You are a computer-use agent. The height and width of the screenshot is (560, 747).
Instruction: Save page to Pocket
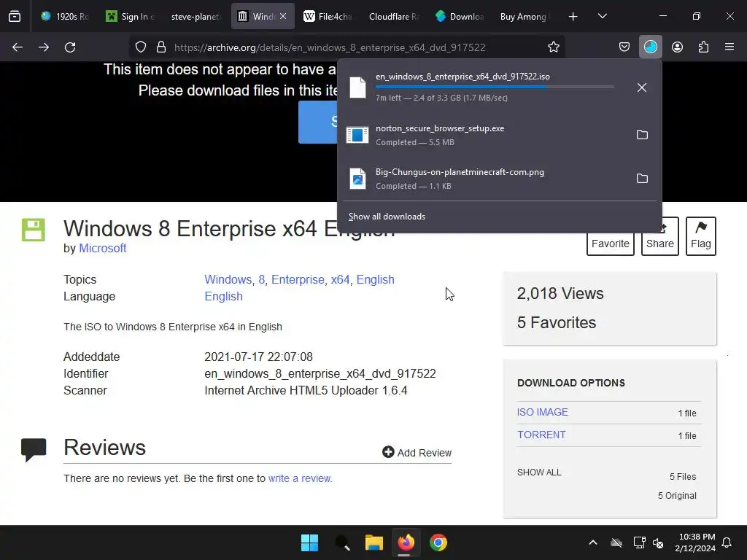624,47
